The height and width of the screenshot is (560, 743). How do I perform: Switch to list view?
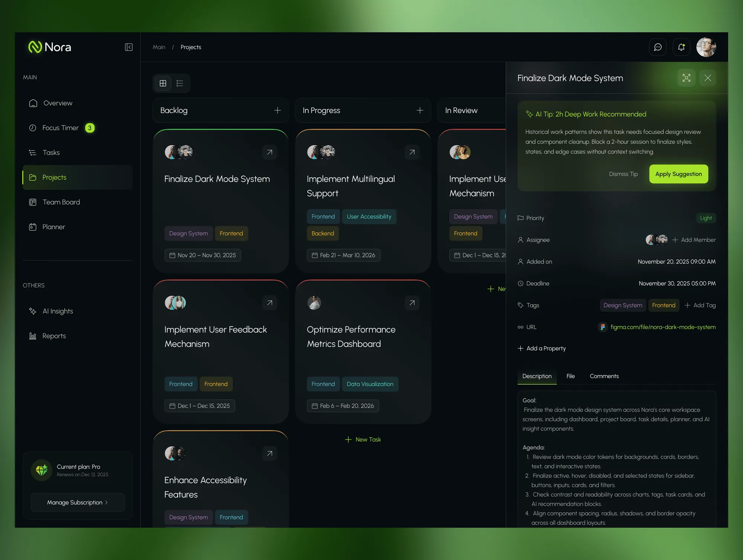pyautogui.click(x=180, y=83)
